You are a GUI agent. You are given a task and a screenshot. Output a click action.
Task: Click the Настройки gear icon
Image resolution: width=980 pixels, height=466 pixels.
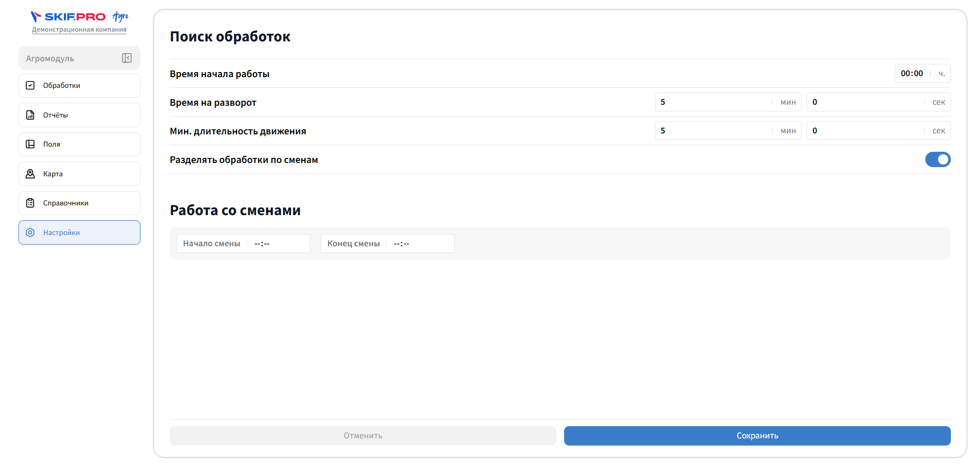[x=30, y=232]
